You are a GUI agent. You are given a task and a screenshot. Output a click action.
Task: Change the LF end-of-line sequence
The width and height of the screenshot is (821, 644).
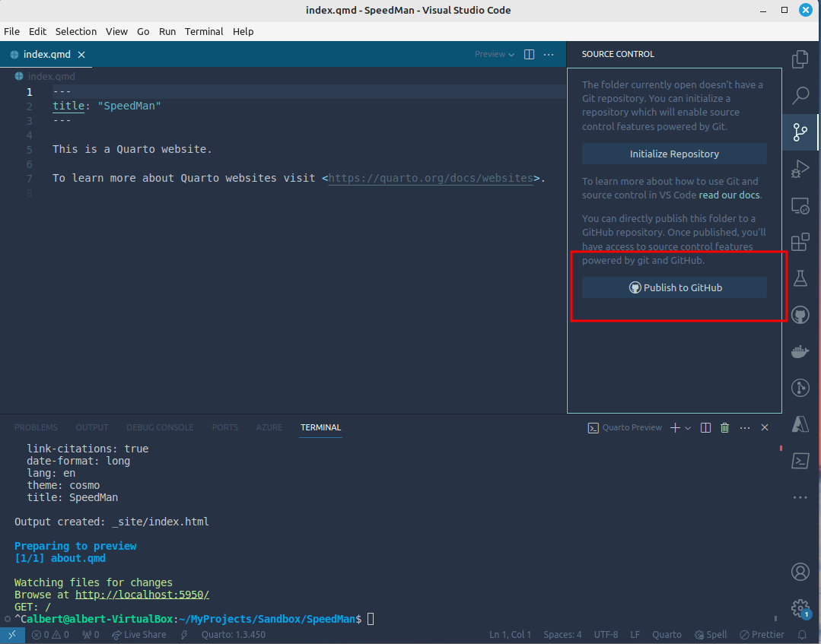[x=635, y=635]
